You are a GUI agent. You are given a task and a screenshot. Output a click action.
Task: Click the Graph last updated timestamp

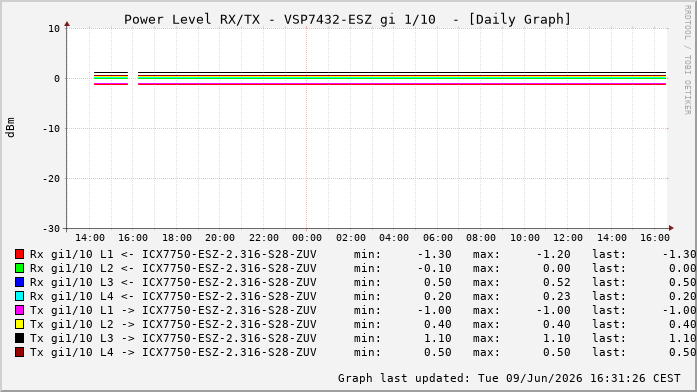tap(509, 378)
